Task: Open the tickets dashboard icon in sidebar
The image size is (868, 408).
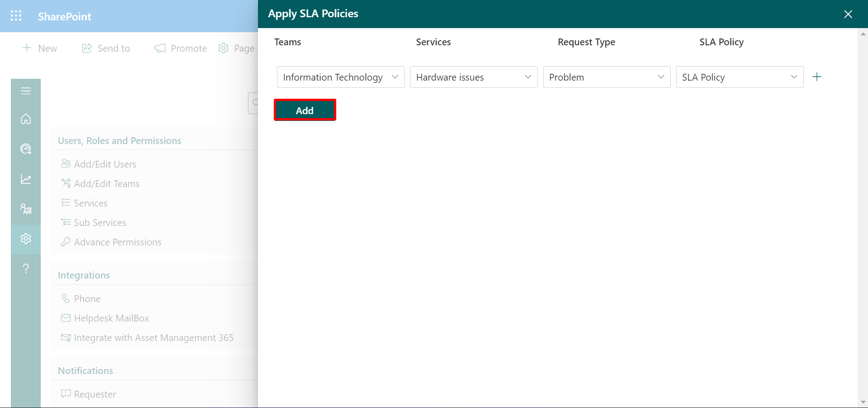Action: [x=26, y=149]
